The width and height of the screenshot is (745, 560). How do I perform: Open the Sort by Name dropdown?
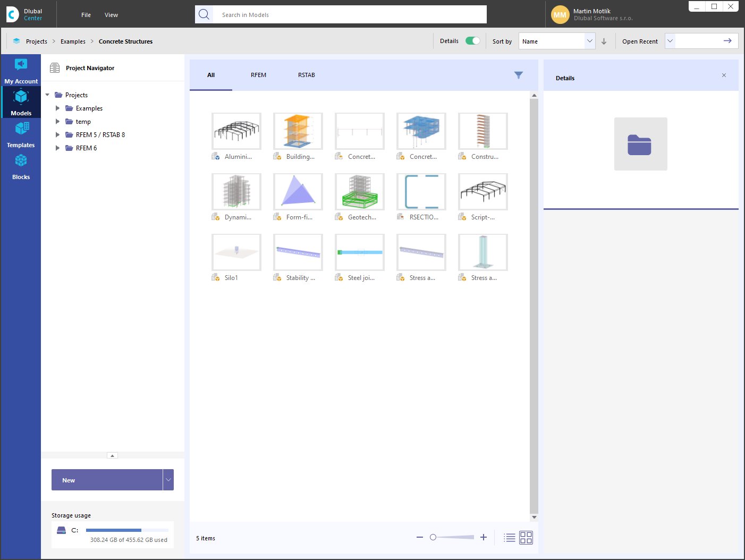(x=556, y=41)
